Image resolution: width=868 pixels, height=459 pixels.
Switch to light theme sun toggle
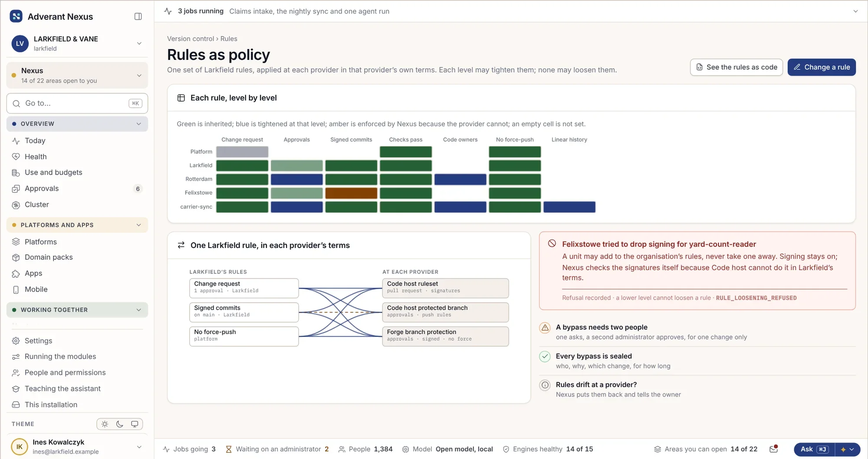coord(105,424)
